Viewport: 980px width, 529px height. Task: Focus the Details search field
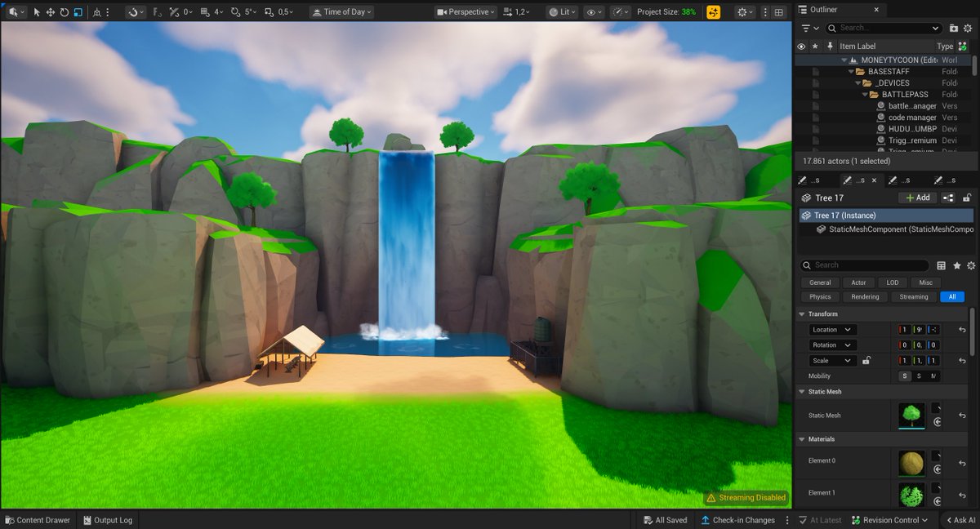coord(864,265)
